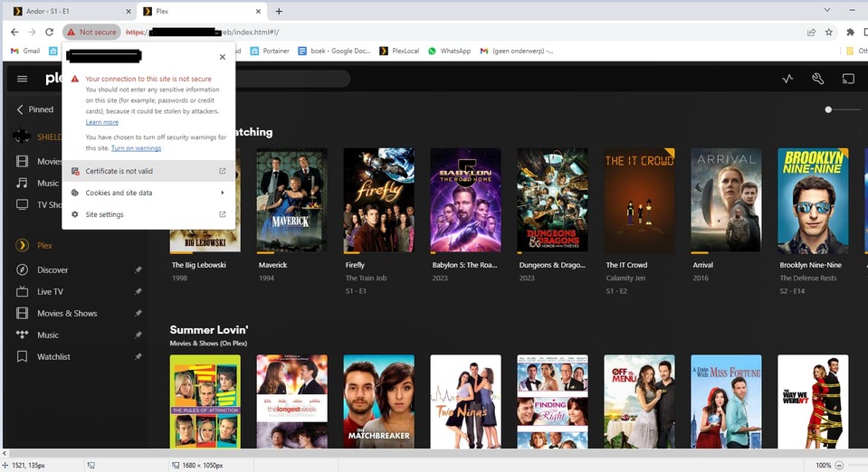Open the Portainer bookmark
The width and height of the screenshot is (868, 472).
[270, 51]
